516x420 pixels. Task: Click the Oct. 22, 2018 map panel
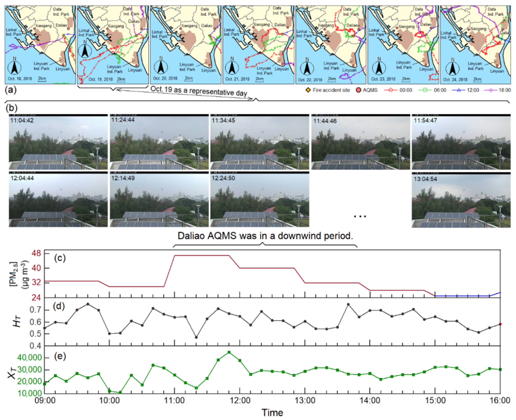tap(330, 45)
